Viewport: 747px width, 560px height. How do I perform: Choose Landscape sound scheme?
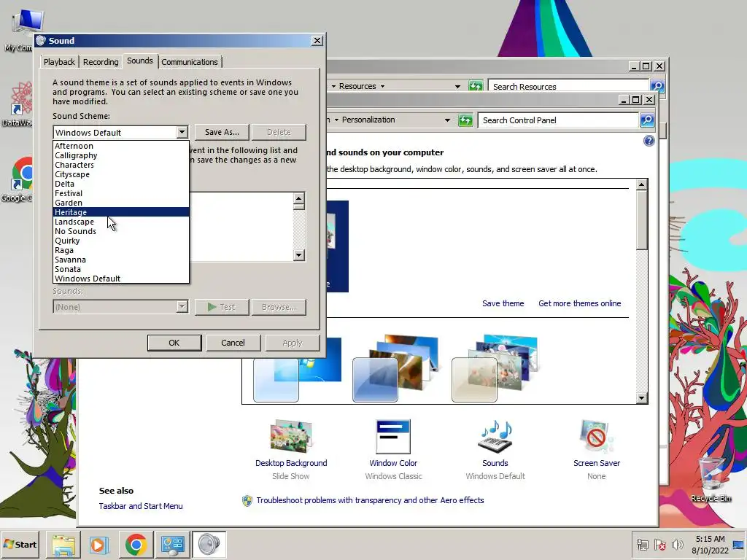click(x=121, y=222)
